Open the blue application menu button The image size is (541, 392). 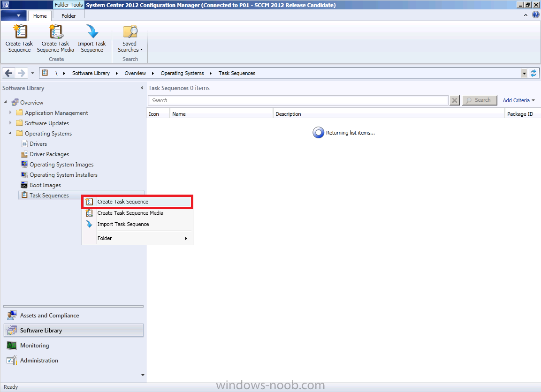coord(14,15)
